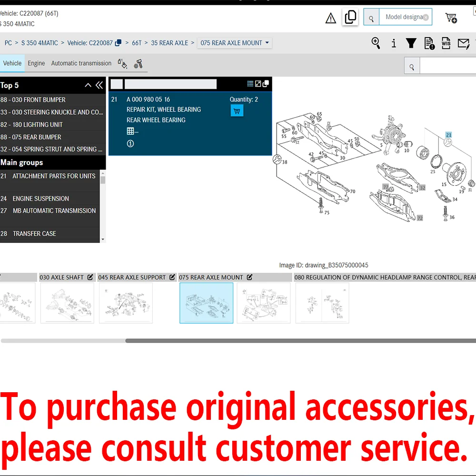Open the shopping cart with plus icon
476x476 pixels.
[x=451, y=18]
